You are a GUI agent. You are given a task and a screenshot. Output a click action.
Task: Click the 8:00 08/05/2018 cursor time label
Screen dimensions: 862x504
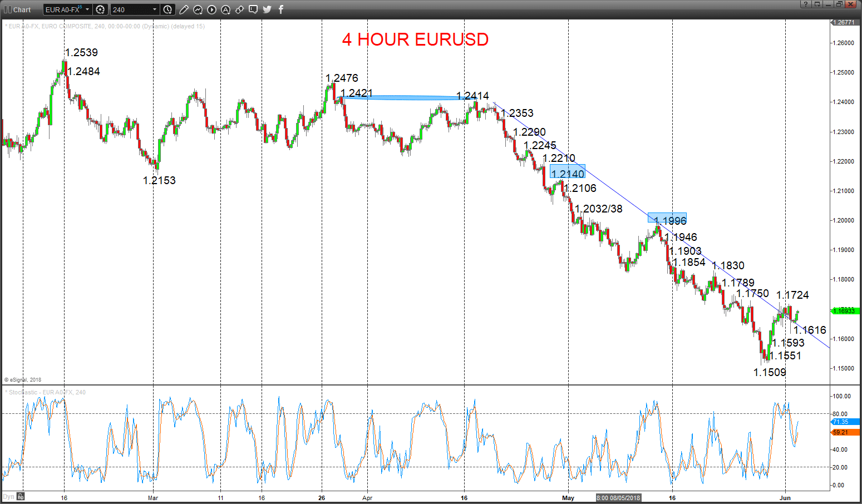pos(619,498)
